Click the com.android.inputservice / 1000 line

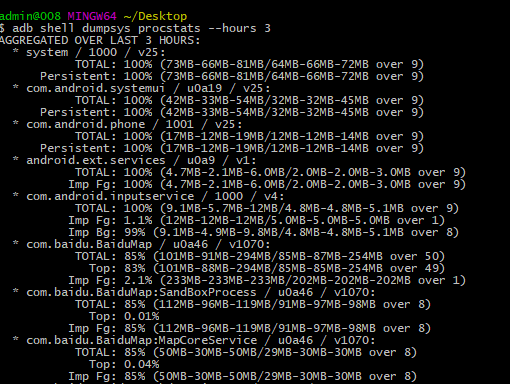[x=148, y=196]
